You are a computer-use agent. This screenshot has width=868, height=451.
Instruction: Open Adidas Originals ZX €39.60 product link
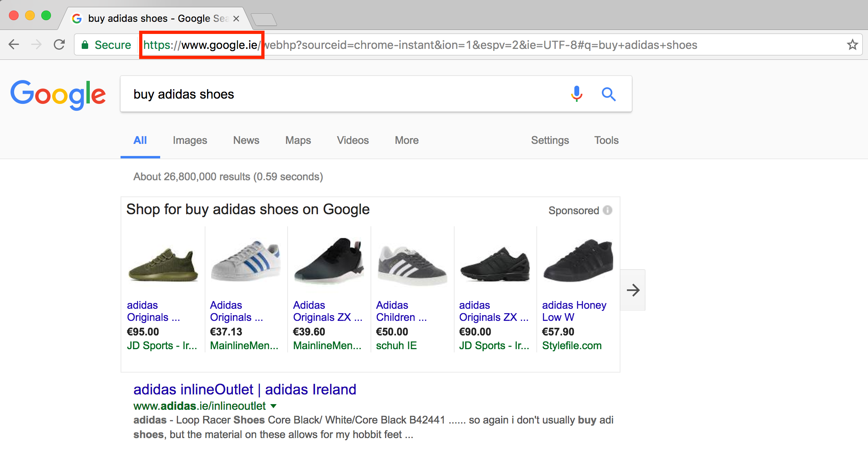tap(328, 311)
